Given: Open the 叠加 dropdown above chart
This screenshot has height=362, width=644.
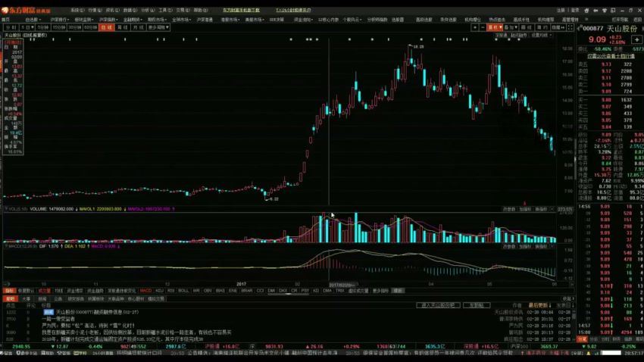Looking at the screenshot, I should [511, 27].
